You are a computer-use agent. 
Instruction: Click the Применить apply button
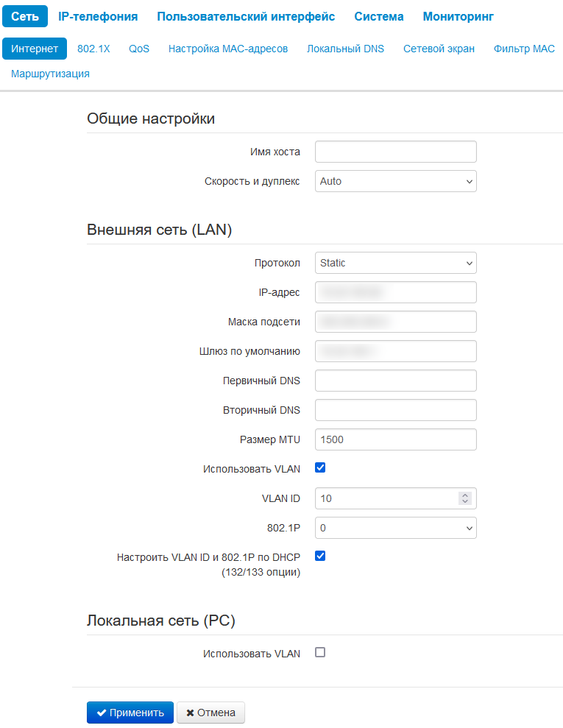[130, 713]
